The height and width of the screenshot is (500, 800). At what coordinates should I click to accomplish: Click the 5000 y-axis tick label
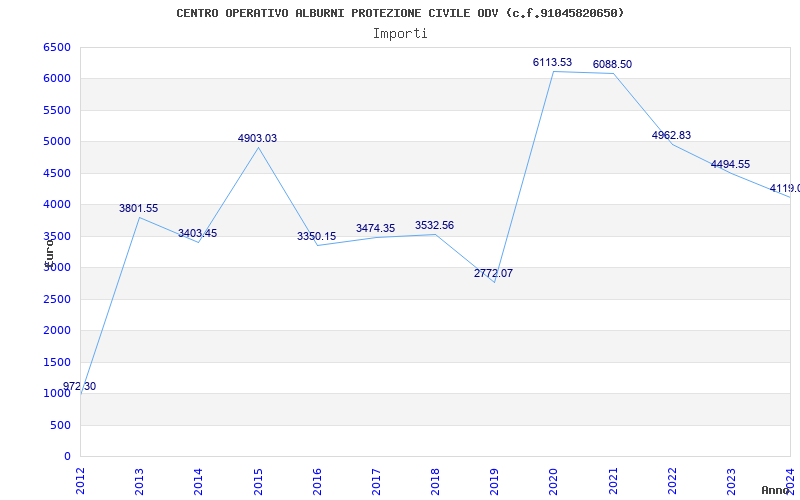(x=57, y=141)
